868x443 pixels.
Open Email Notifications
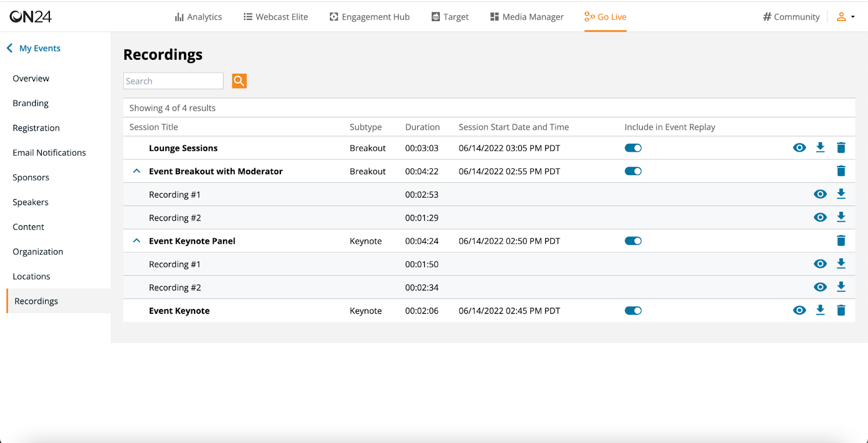click(x=49, y=153)
